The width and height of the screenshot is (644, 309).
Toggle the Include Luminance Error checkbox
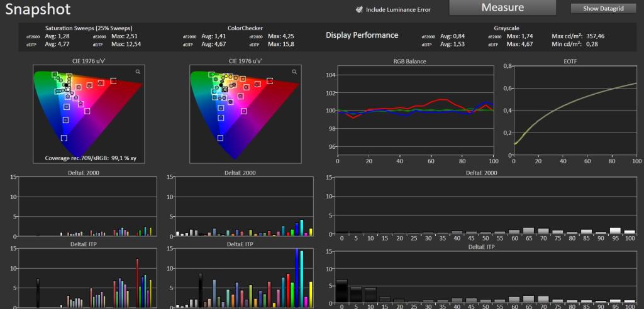coord(359,9)
